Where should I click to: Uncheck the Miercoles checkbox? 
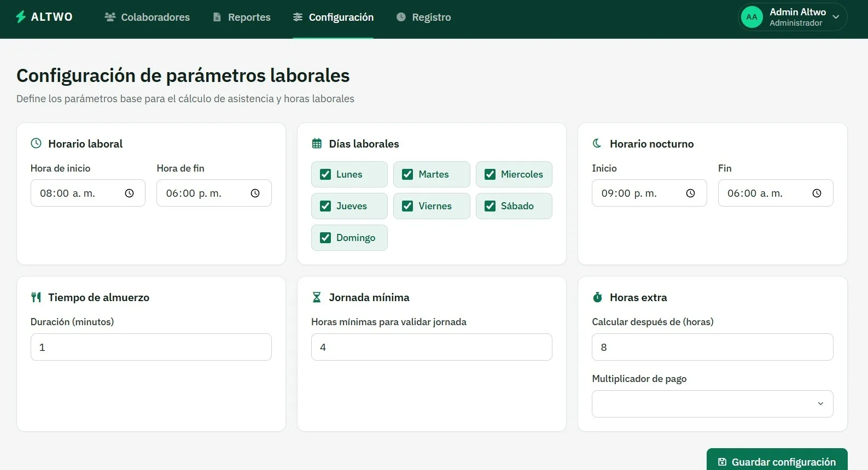click(490, 174)
